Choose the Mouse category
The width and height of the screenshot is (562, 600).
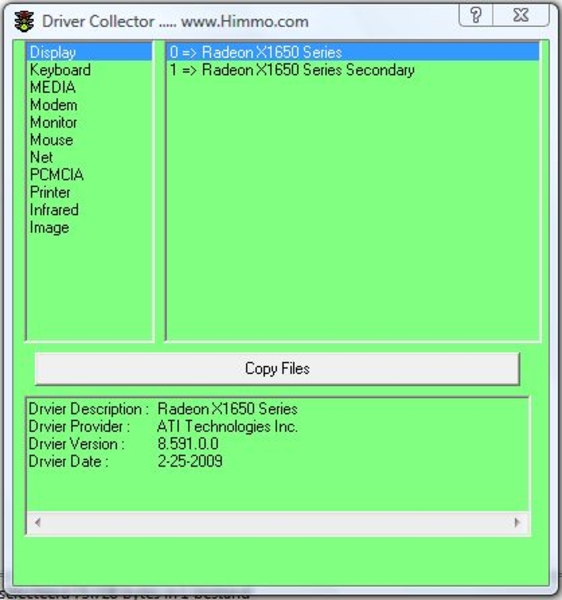(52, 140)
